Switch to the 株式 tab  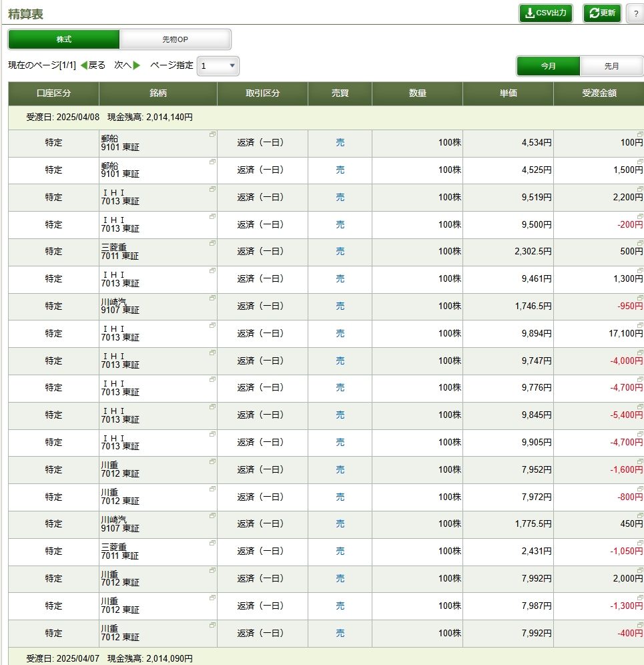coord(64,39)
